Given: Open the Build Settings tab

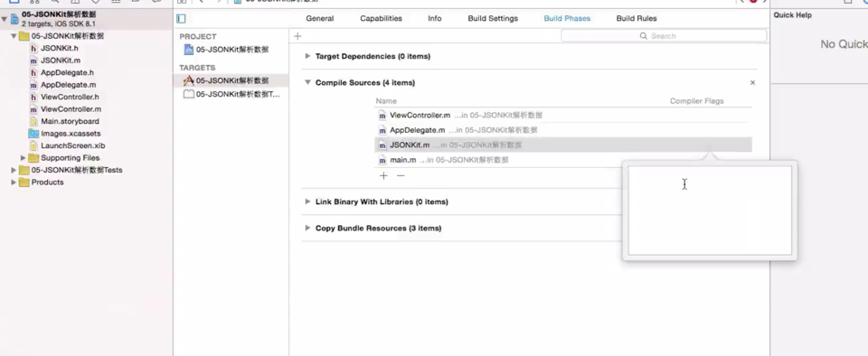Looking at the screenshot, I should (493, 19).
